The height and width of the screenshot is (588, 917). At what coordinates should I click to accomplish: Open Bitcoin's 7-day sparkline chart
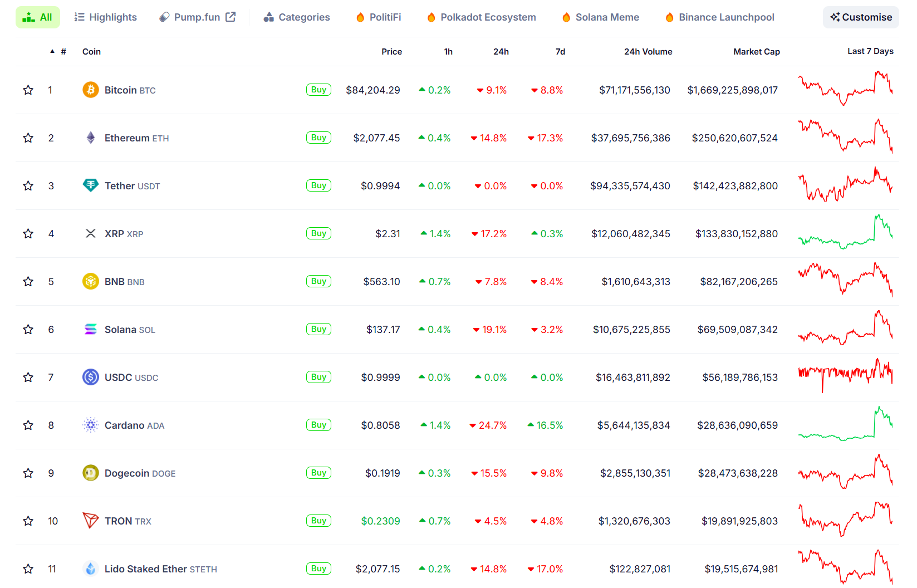point(845,88)
